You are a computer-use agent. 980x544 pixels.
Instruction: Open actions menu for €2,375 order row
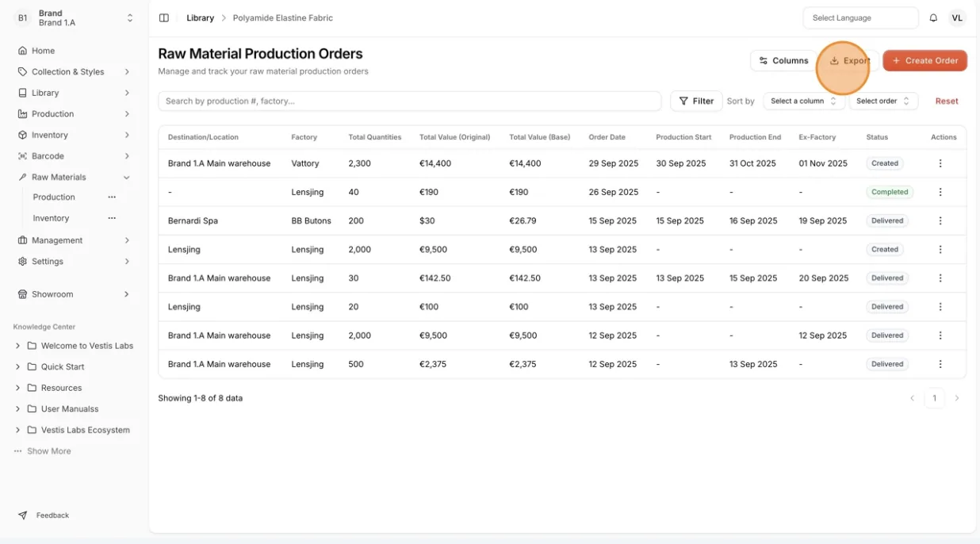pyautogui.click(x=940, y=364)
